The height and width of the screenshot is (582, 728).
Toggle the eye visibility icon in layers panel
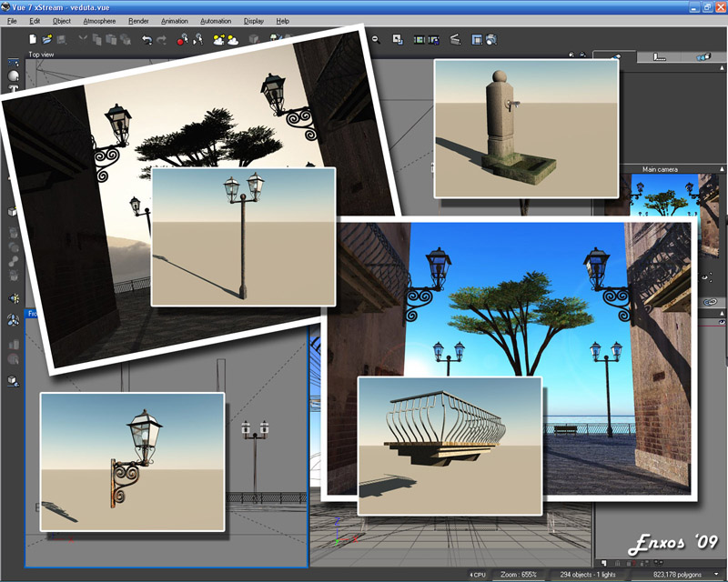(722, 322)
